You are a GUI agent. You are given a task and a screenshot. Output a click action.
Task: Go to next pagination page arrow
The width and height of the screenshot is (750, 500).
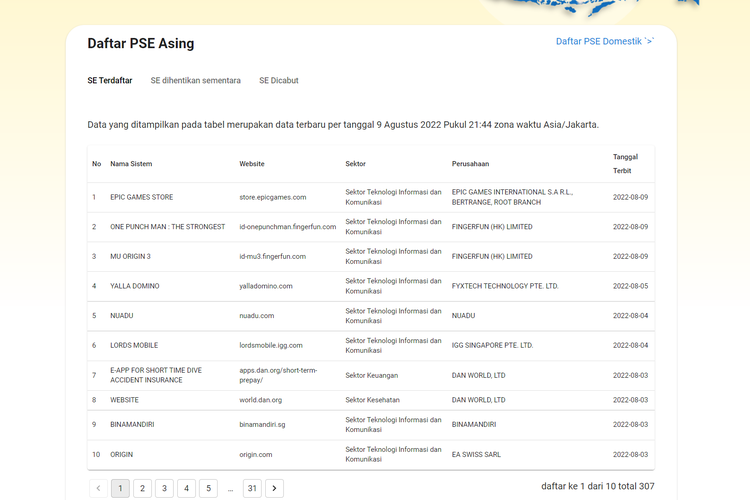(274, 488)
